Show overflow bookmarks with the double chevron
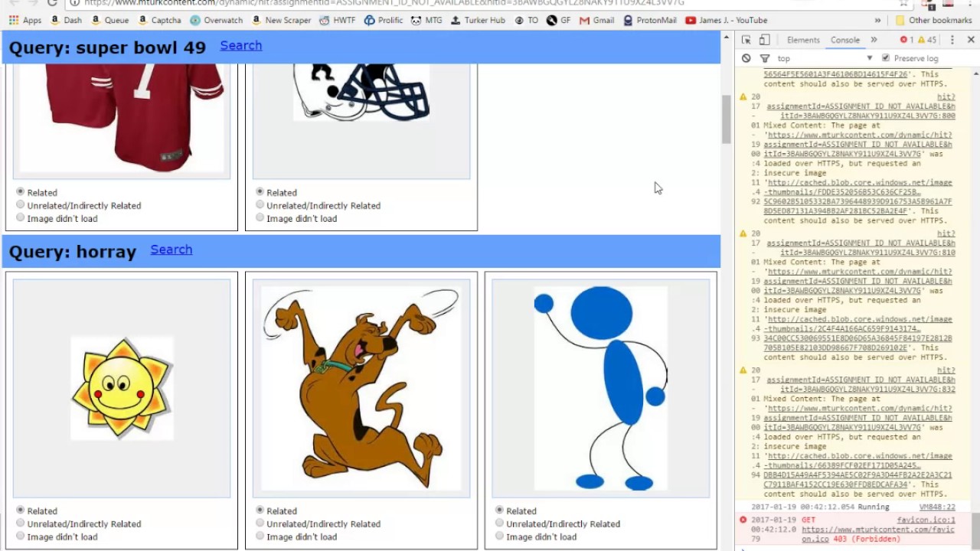The image size is (980, 551). click(877, 21)
